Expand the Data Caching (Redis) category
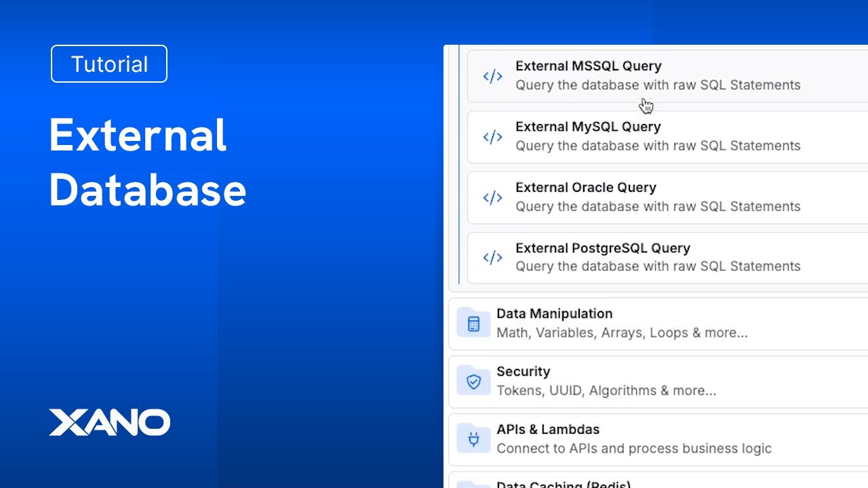 pos(563,484)
